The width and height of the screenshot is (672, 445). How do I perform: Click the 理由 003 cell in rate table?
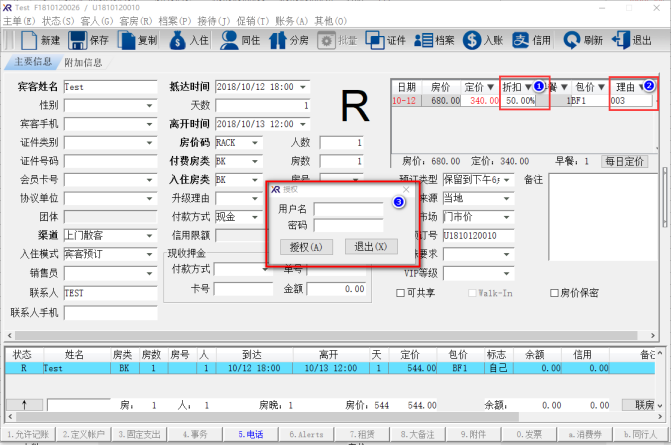click(x=631, y=101)
